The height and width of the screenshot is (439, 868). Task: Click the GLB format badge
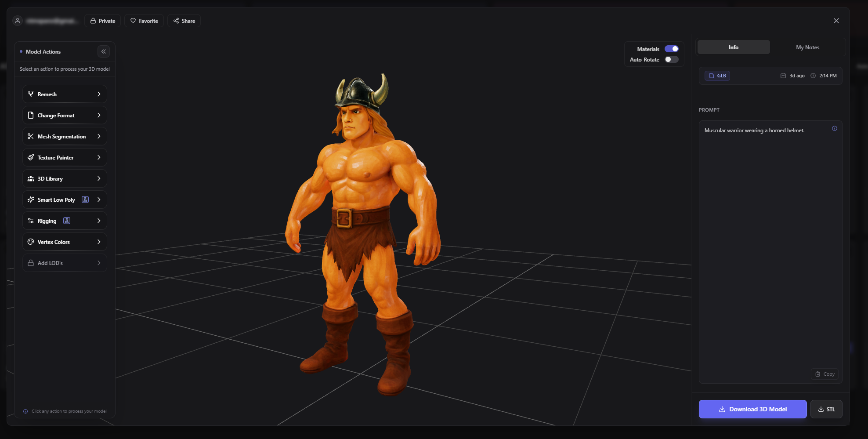coord(717,76)
